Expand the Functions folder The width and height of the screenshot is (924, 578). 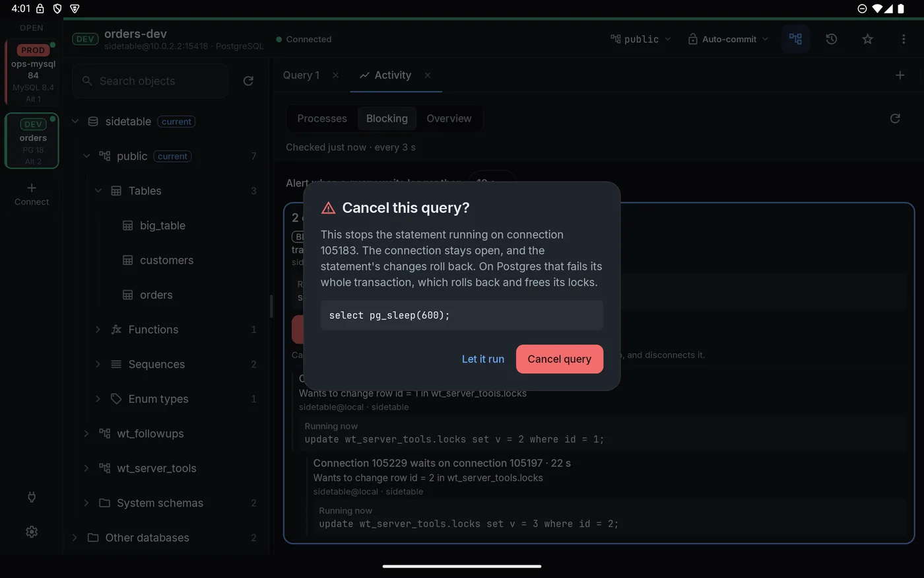pos(98,330)
